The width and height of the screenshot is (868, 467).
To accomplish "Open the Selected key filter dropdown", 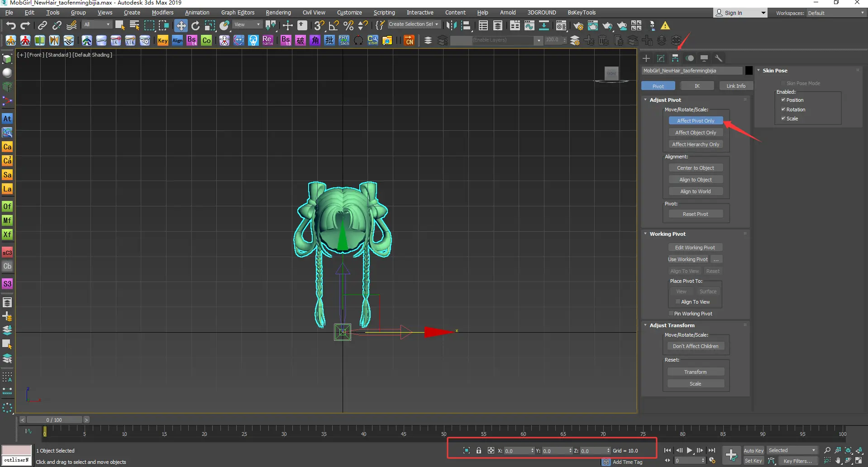I will tap(792, 450).
